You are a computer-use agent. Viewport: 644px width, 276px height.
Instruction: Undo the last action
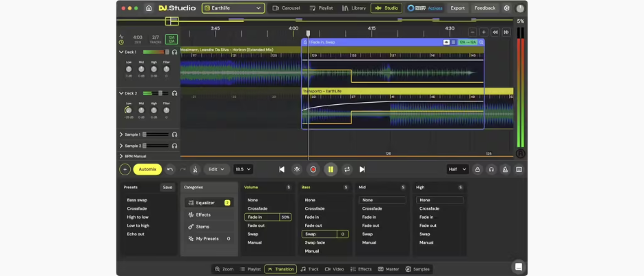(x=170, y=169)
